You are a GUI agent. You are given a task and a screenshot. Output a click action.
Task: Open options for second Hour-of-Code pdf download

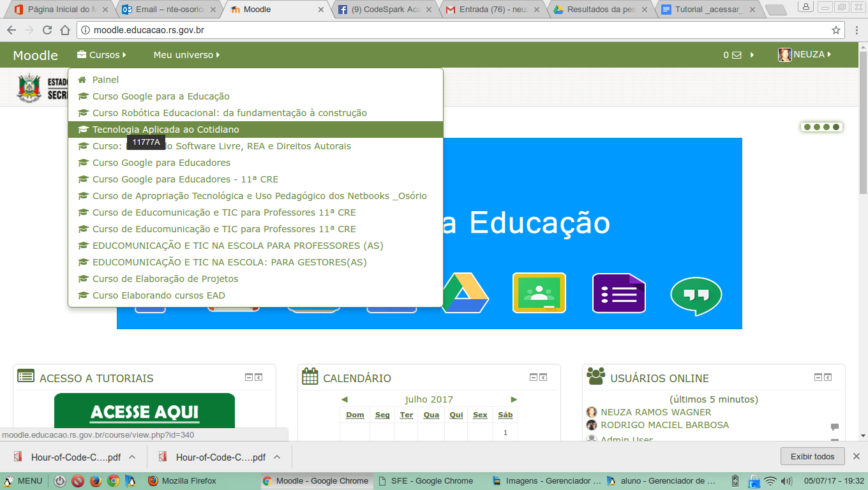[x=277, y=457]
